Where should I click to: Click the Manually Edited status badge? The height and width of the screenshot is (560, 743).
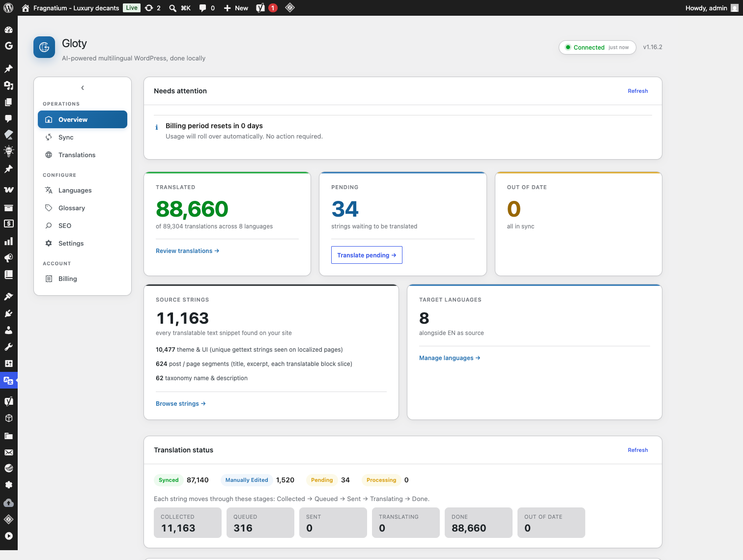[x=247, y=480]
